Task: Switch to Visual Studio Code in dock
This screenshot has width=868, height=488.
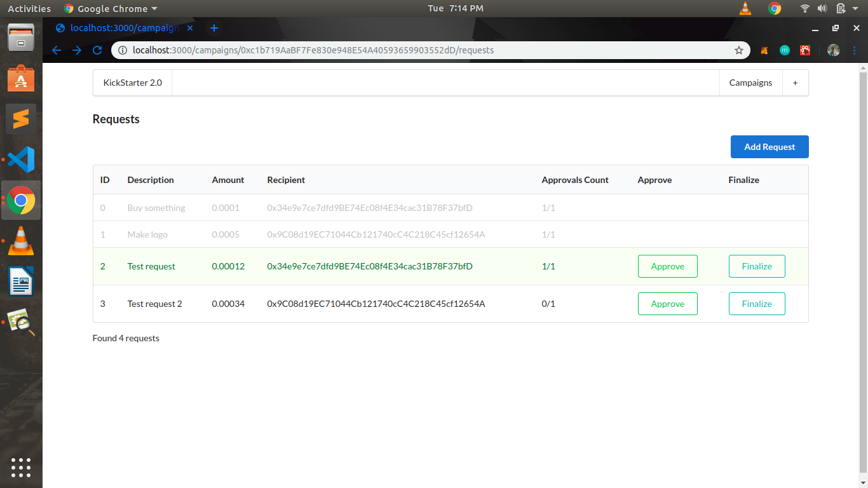Action: [21, 159]
